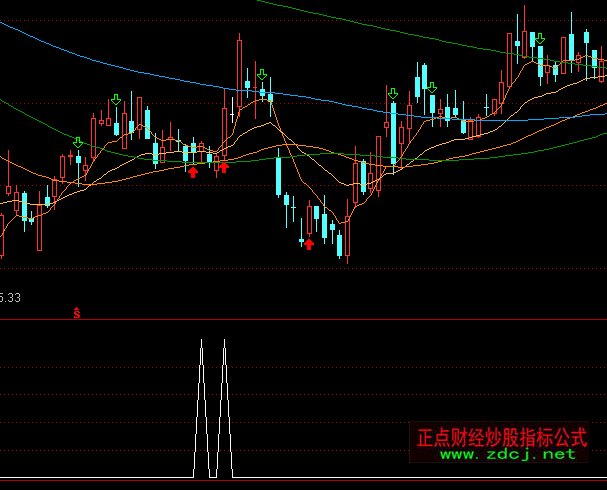
Task: Click the leftmost red up-arrow buy signal
Action: click(x=193, y=171)
